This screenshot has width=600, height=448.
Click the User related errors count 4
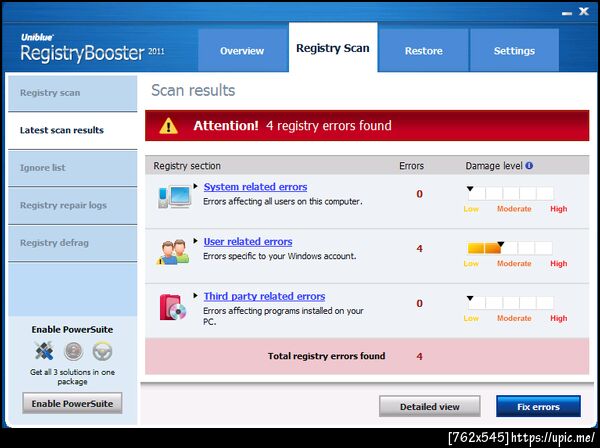[x=419, y=249]
